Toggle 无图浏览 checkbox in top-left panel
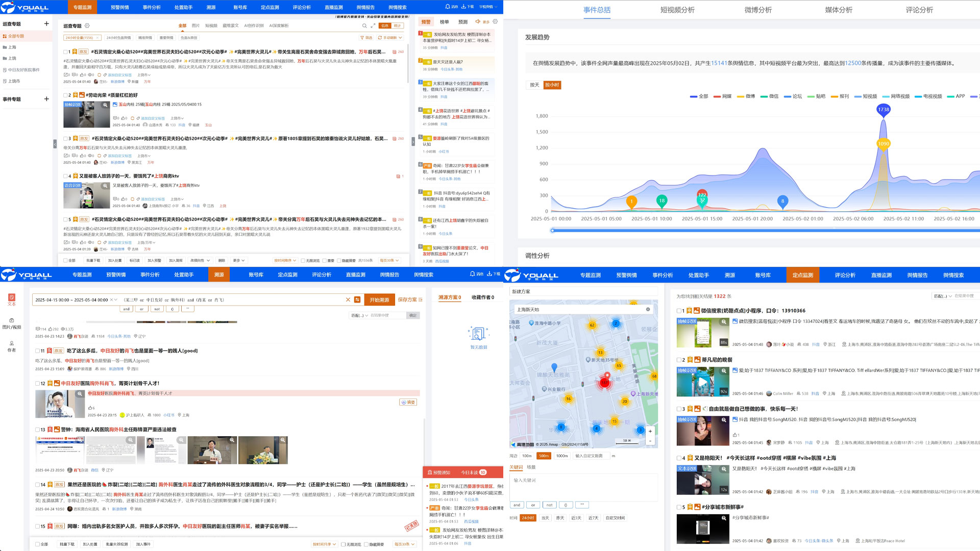This screenshot has height=551, width=980. tap(303, 261)
